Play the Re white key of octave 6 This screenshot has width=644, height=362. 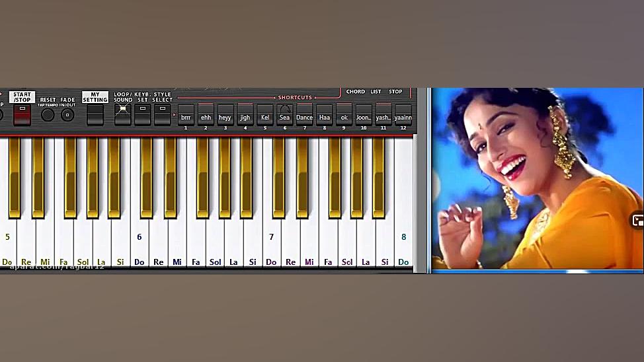point(158,244)
